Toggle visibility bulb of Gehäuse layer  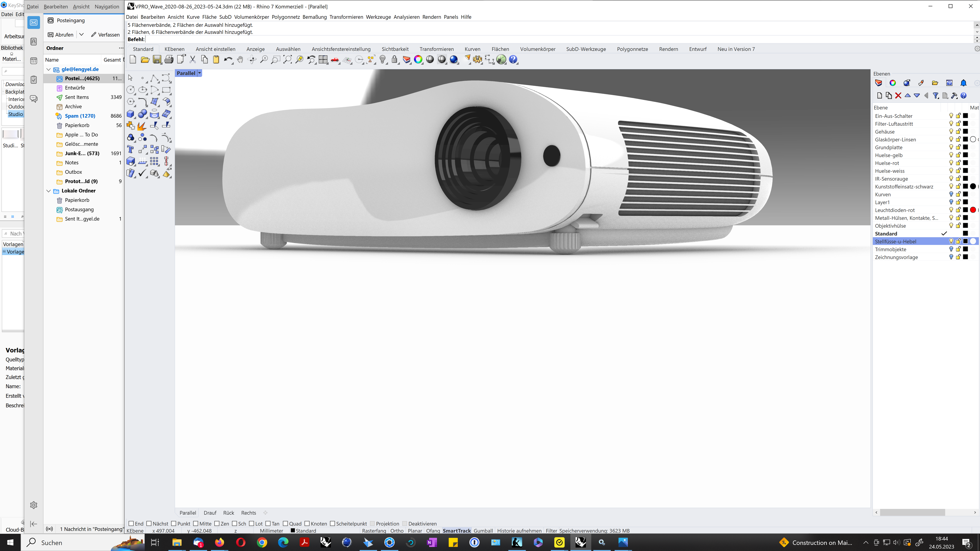(x=951, y=131)
